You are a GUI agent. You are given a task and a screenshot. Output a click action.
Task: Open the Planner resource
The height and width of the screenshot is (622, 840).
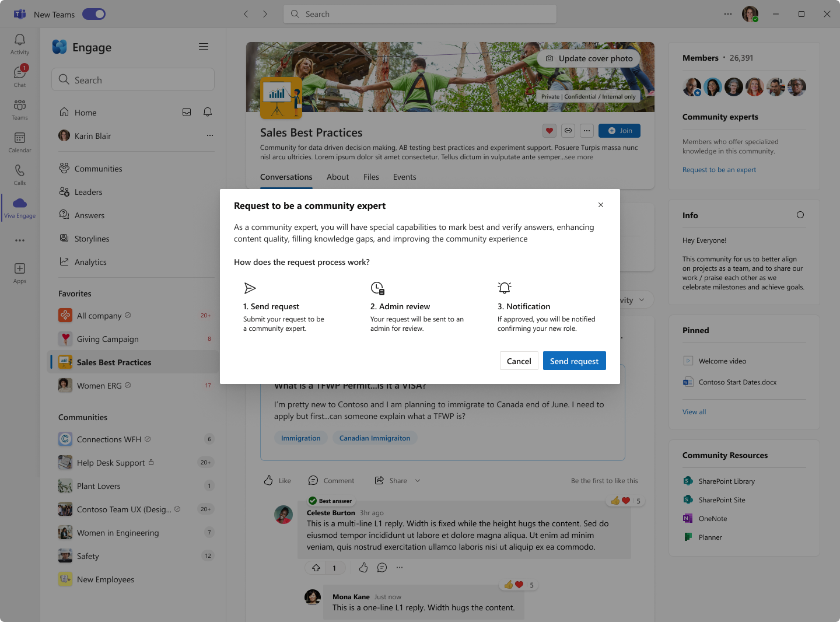tap(702, 537)
